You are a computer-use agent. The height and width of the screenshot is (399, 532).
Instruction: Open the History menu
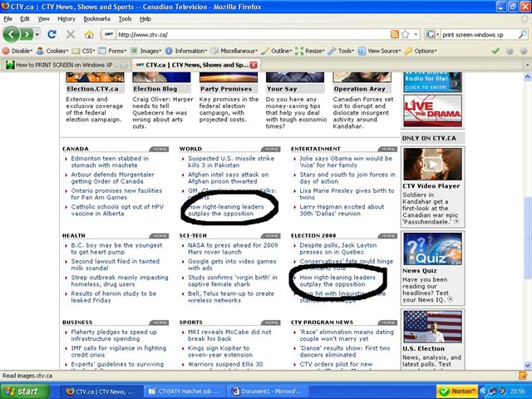click(x=66, y=19)
